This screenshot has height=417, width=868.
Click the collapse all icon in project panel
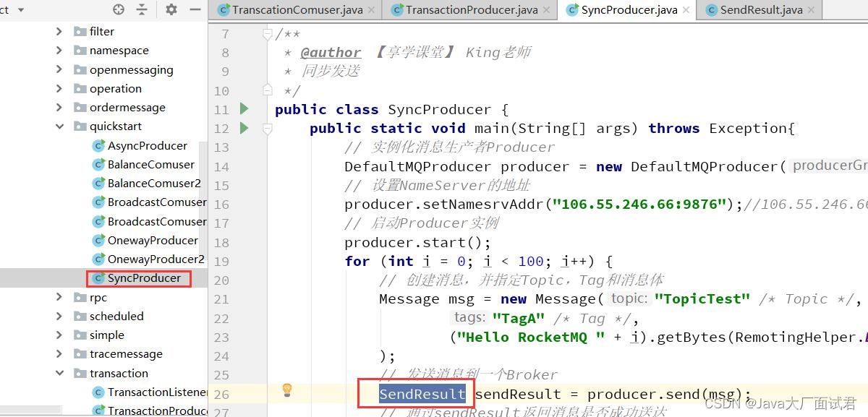[x=142, y=9]
